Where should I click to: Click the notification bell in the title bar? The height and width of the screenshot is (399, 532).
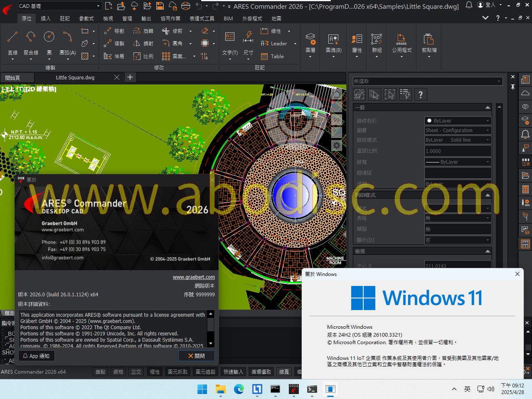tap(469, 5)
